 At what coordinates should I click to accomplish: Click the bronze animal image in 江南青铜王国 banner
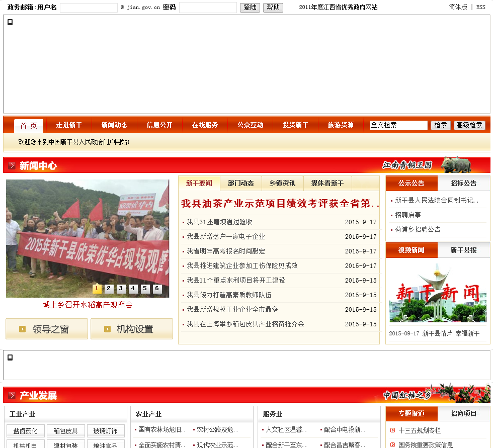coord(456,165)
